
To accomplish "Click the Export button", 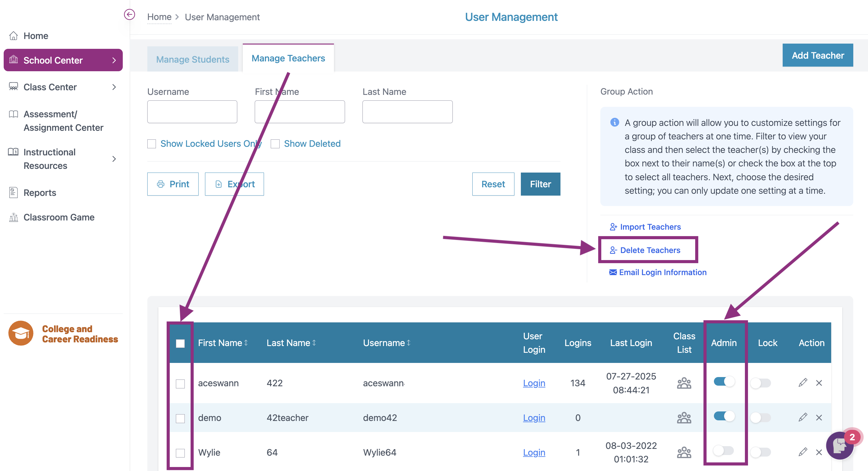I will click(x=234, y=184).
